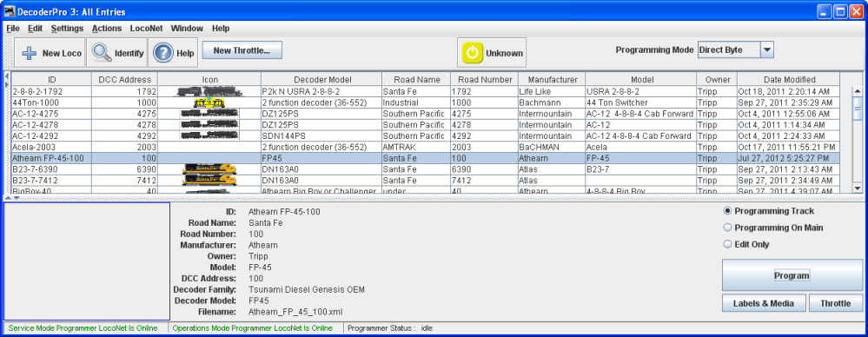The width and height of the screenshot is (868, 337).
Task: Click the B23-7-6390 Santa Fe loco icon
Action: pos(209,169)
